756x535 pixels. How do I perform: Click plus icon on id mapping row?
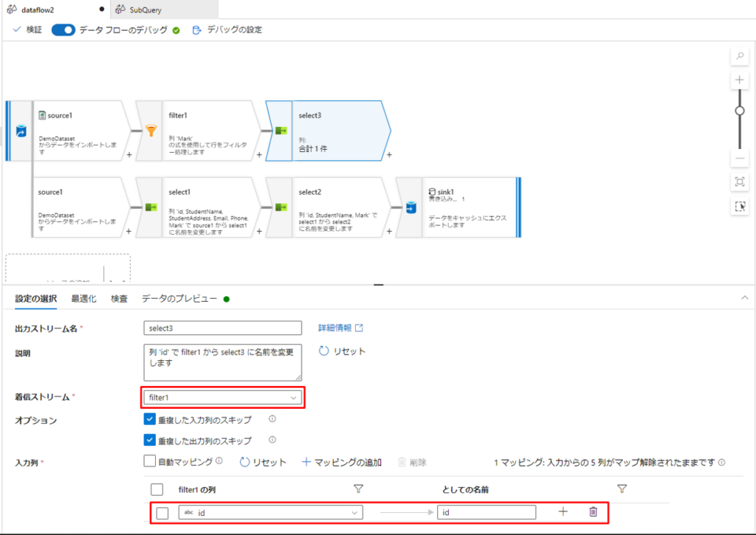click(563, 512)
